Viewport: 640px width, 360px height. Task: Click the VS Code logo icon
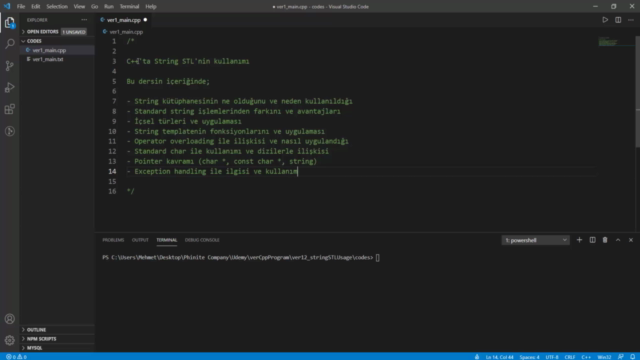point(7,6)
